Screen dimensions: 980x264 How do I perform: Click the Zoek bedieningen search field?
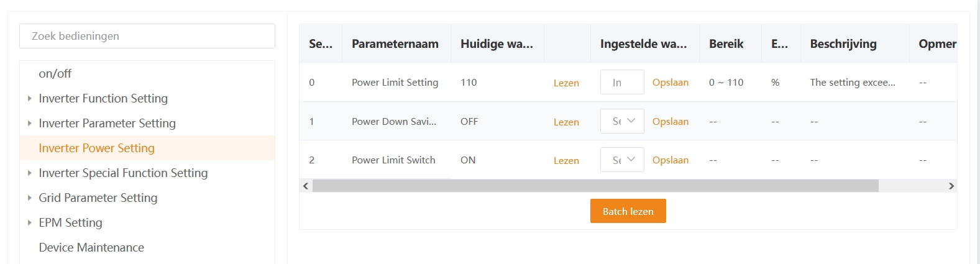(147, 36)
